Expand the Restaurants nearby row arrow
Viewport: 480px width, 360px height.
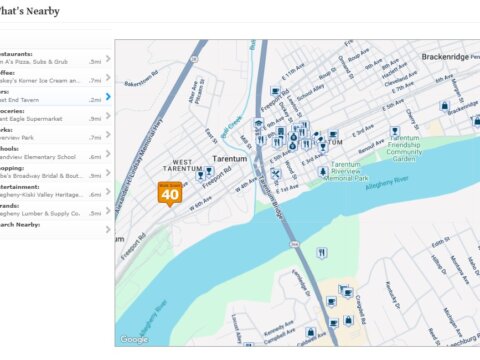[x=108, y=59]
